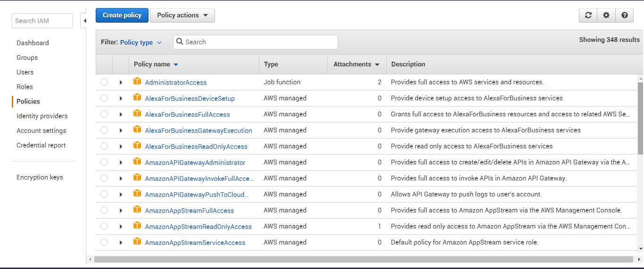644x269 pixels.
Task: Open Identity providers in the sidebar
Action: coord(42,116)
